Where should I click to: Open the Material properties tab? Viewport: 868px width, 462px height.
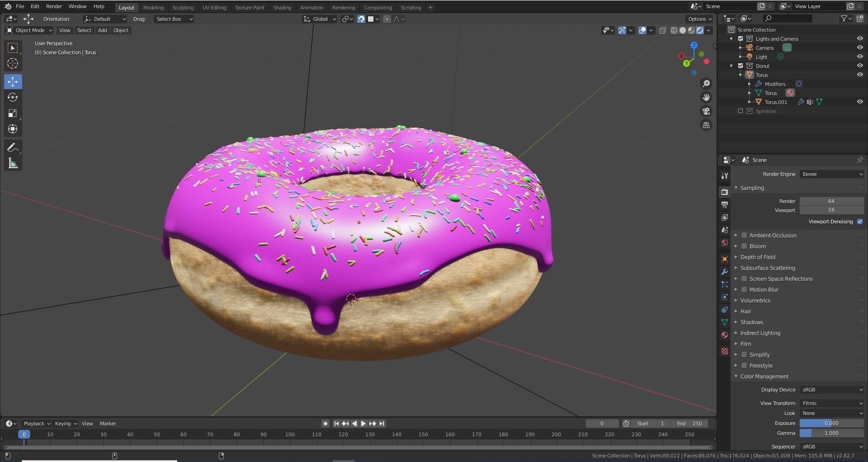(x=725, y=335)
